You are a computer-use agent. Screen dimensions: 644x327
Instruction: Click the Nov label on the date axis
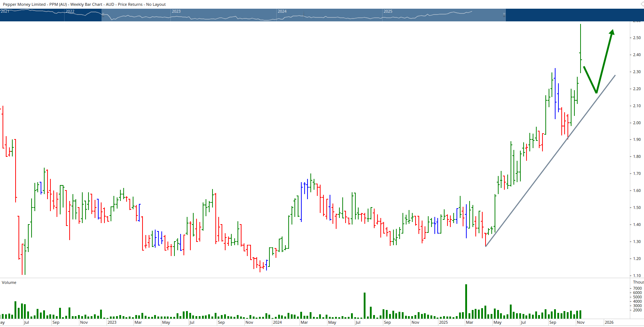point(581,322)
